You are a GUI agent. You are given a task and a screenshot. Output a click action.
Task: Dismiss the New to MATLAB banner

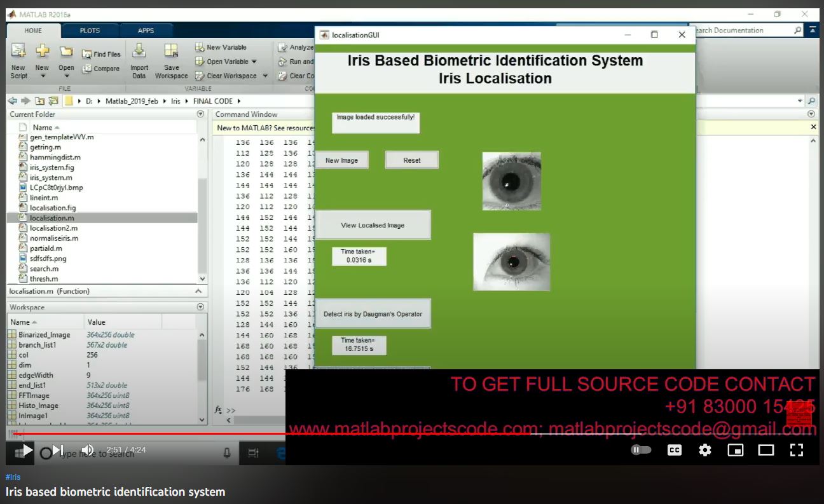813,127
